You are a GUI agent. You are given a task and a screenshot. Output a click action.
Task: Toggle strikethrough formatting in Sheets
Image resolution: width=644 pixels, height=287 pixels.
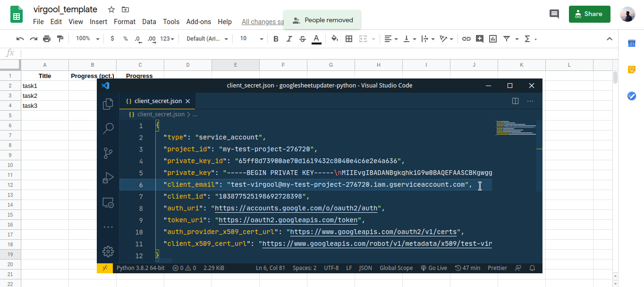[303, 39]
